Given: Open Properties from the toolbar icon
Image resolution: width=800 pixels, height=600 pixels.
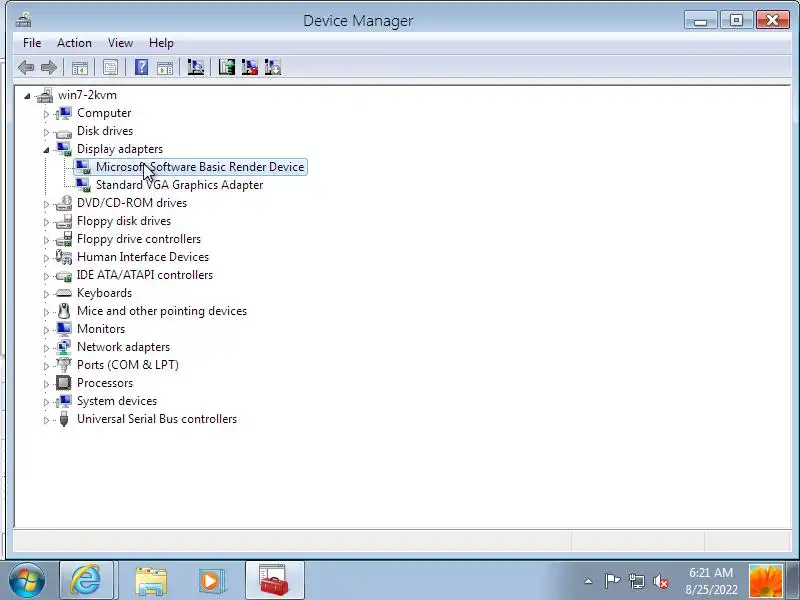Looking at the screenshot, I should (110, 67).
